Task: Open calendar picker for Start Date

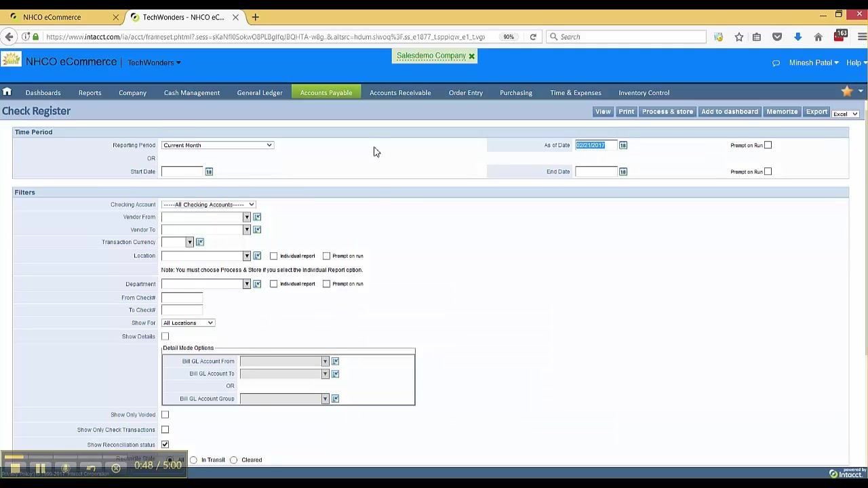Action: (x=209, y=171)
